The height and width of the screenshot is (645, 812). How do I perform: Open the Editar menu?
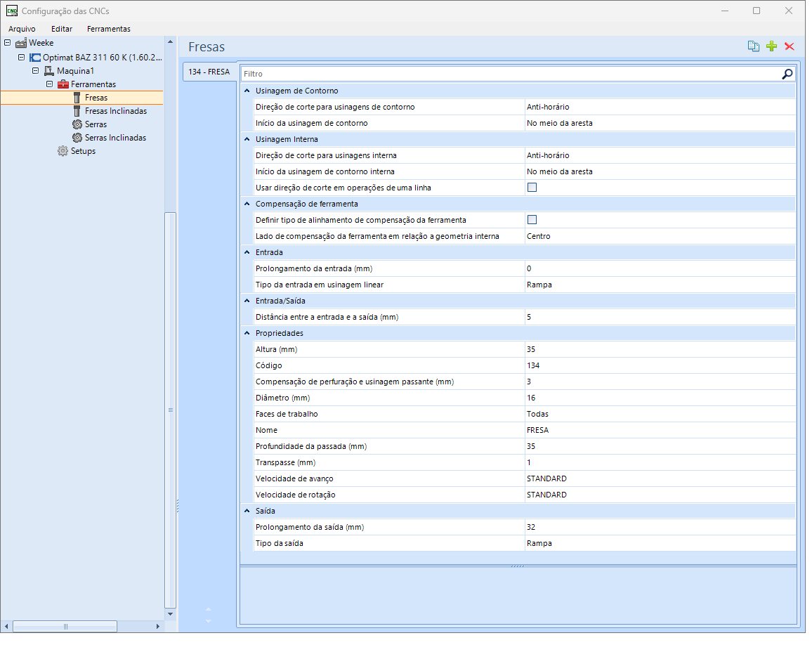62,29
